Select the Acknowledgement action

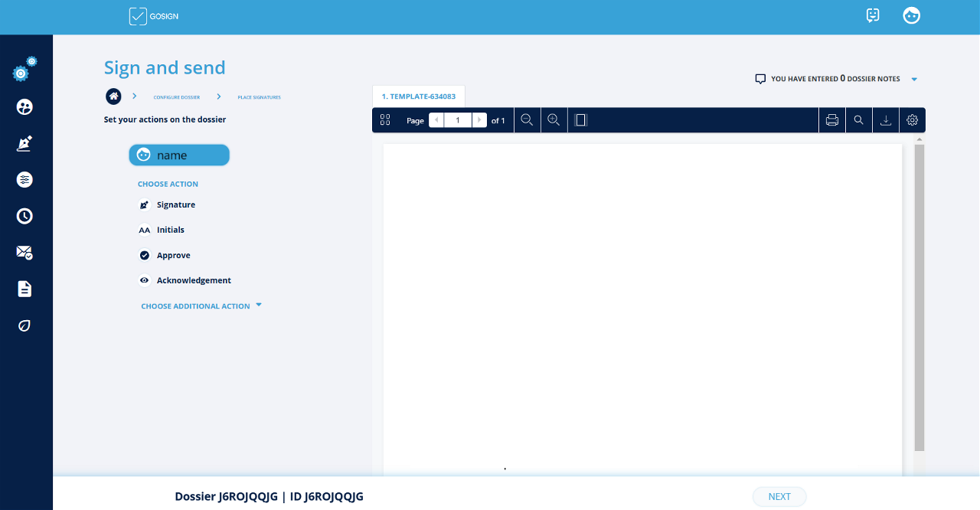coord(194,281)
